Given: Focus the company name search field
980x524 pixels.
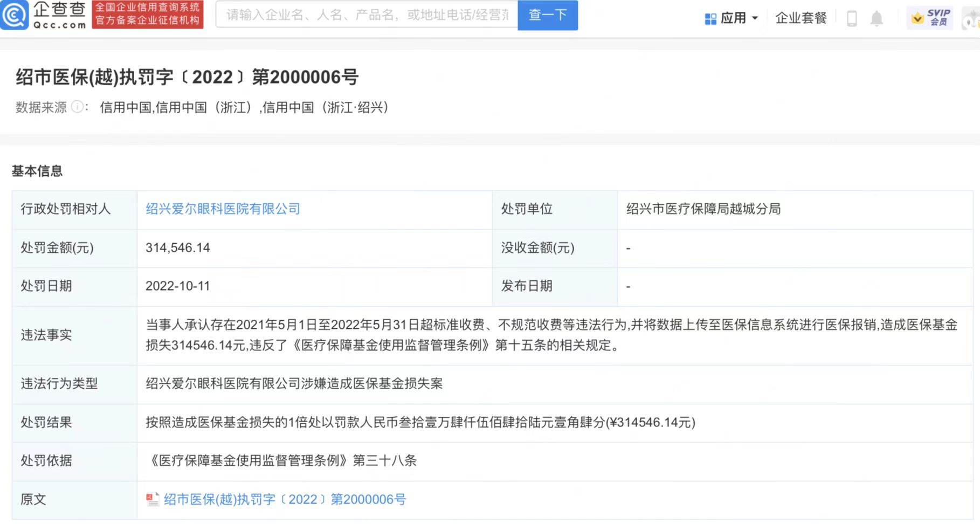Looking at the screenshot, I should coord(367,15).
